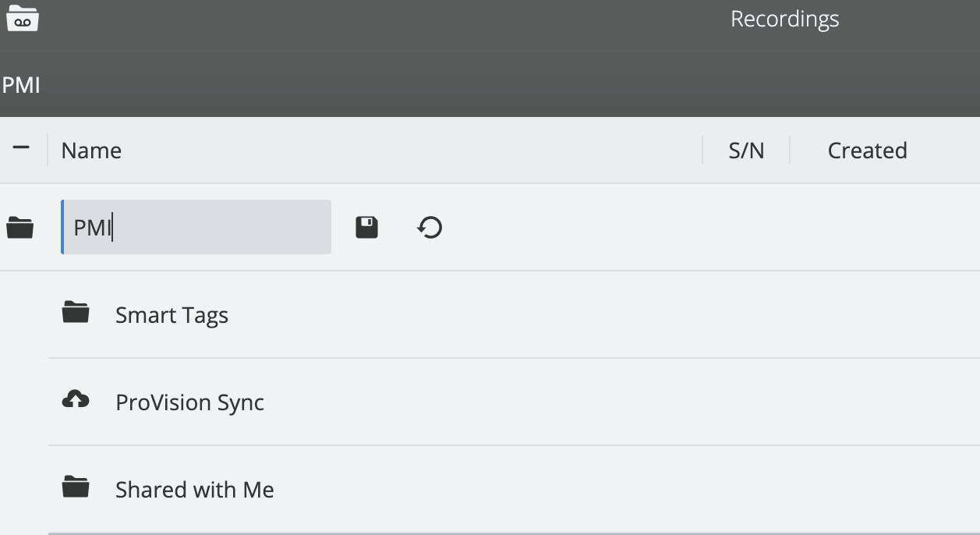This screenshot has width=980, height=535.
Task: Sort recordings by the Created column
Action: tap(867, 150)
